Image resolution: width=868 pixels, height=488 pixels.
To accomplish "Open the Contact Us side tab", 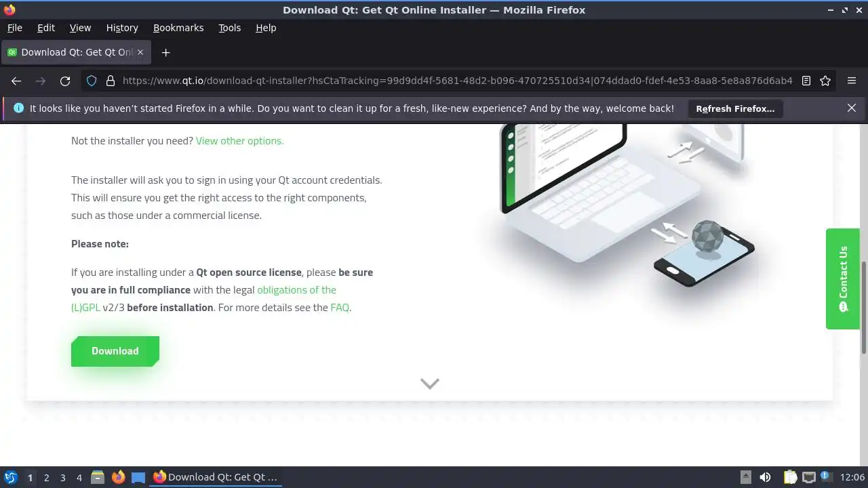I will pos(843,279).
